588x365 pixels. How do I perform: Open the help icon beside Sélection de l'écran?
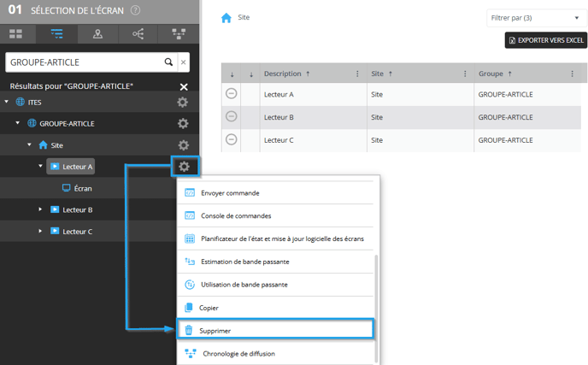point(135,10)
